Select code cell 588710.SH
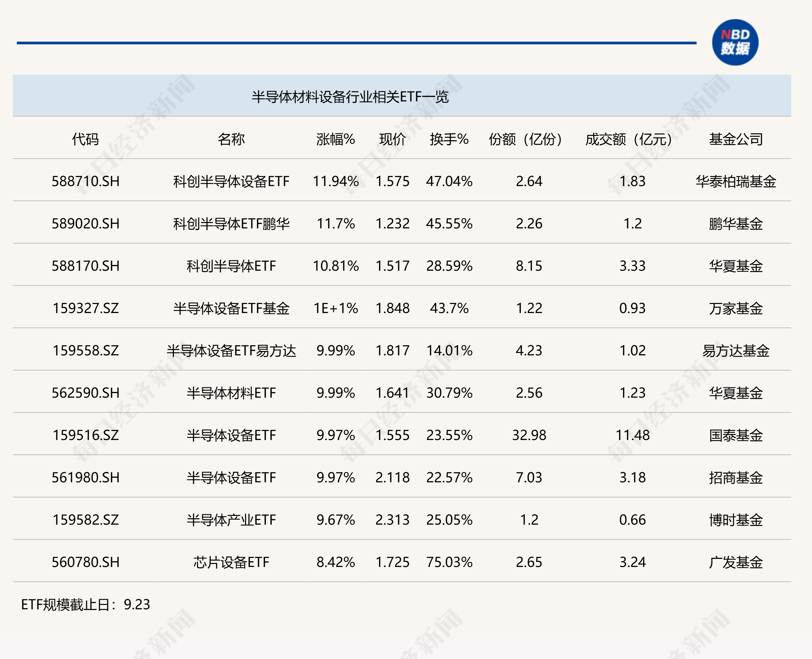This screenshot has width=812, height=659. 85,181
